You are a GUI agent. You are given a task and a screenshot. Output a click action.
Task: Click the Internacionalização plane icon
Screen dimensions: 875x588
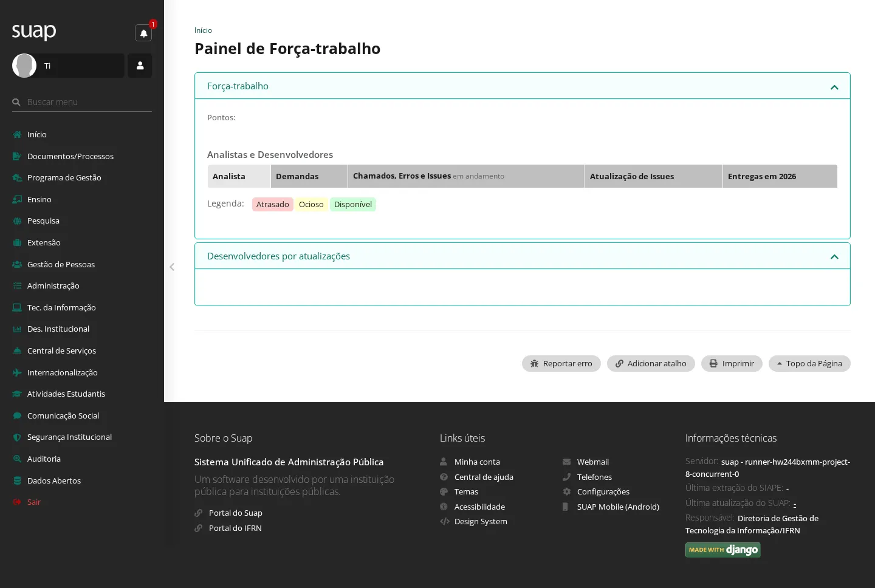pyautogui.click(x=17, y=372)
